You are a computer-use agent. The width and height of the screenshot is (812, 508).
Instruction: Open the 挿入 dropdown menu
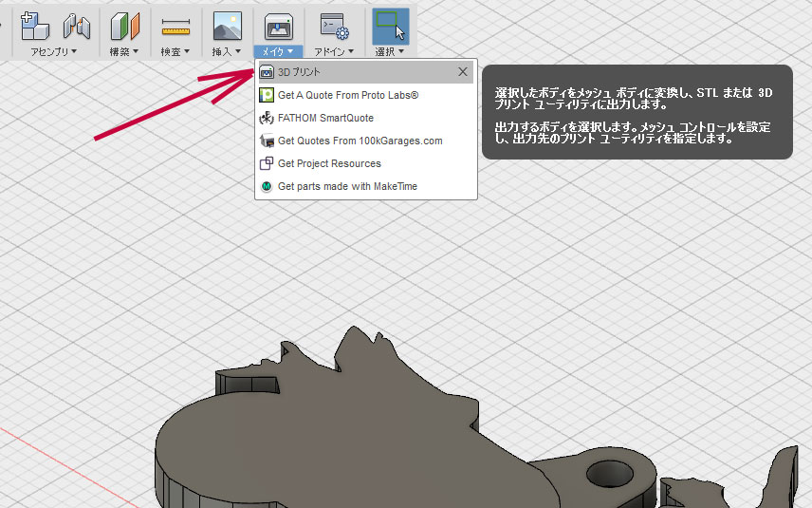(226, 51)
